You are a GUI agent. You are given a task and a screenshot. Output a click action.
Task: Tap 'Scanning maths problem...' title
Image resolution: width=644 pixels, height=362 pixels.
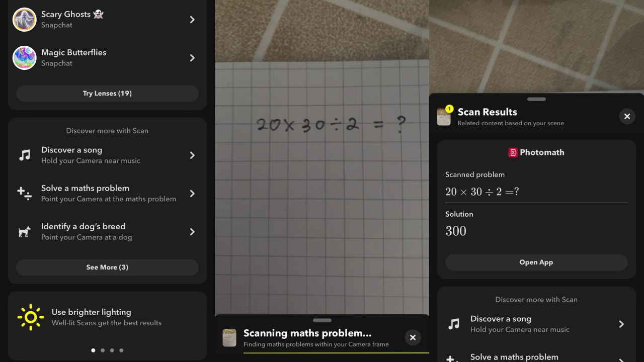[307, 333]
